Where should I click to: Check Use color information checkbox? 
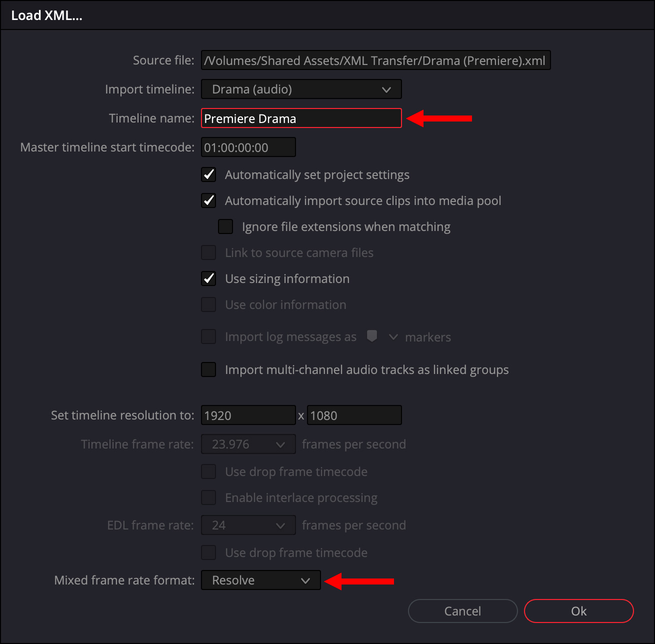[x=208, y=304]
